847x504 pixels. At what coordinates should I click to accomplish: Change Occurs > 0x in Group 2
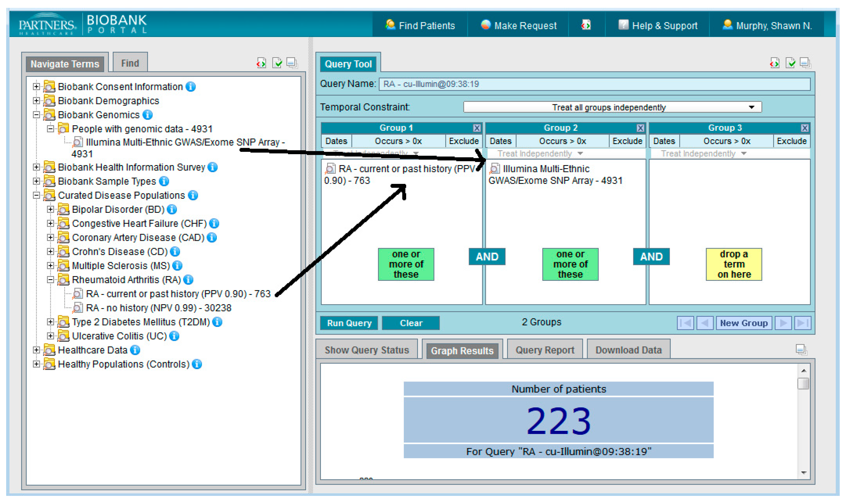point(562,141)
